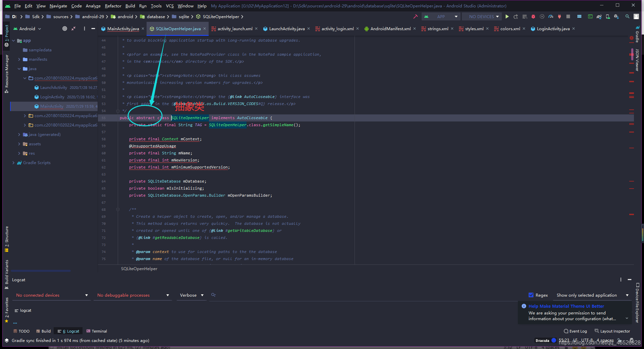
Task: Click the run coverage icon in toolbar
Action: pyautogui.click(x=542, y=16)
